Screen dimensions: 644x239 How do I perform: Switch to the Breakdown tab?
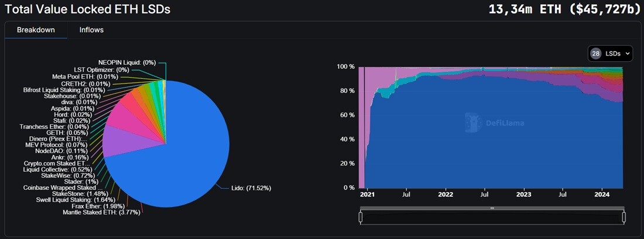pyautogui.click(x=36, y=30)
